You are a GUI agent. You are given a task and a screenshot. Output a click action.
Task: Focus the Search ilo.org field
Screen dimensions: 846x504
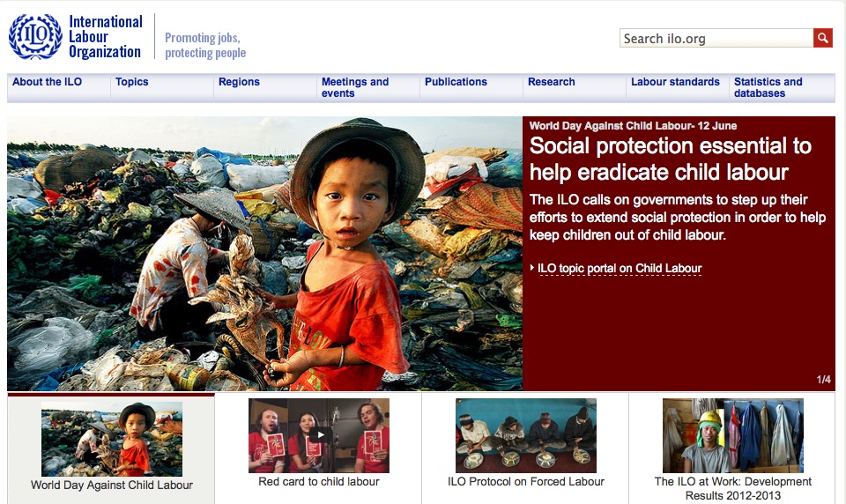[x=716, y=38]
